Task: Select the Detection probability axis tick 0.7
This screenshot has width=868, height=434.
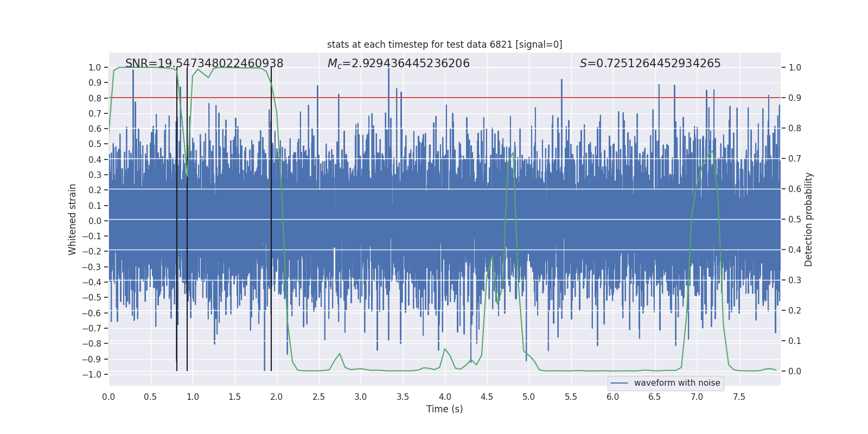Action: (795, 159)
